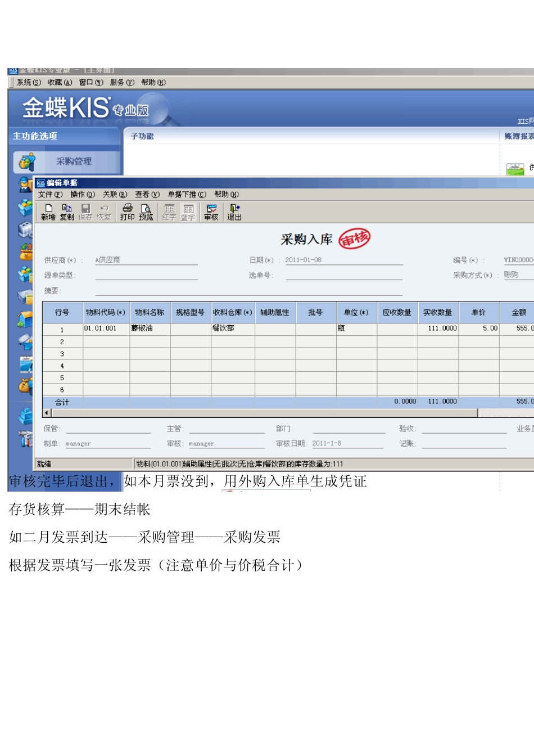Click the 供应商 field showing A供应商
Screen dimensions: 534x756
(146, 260)
